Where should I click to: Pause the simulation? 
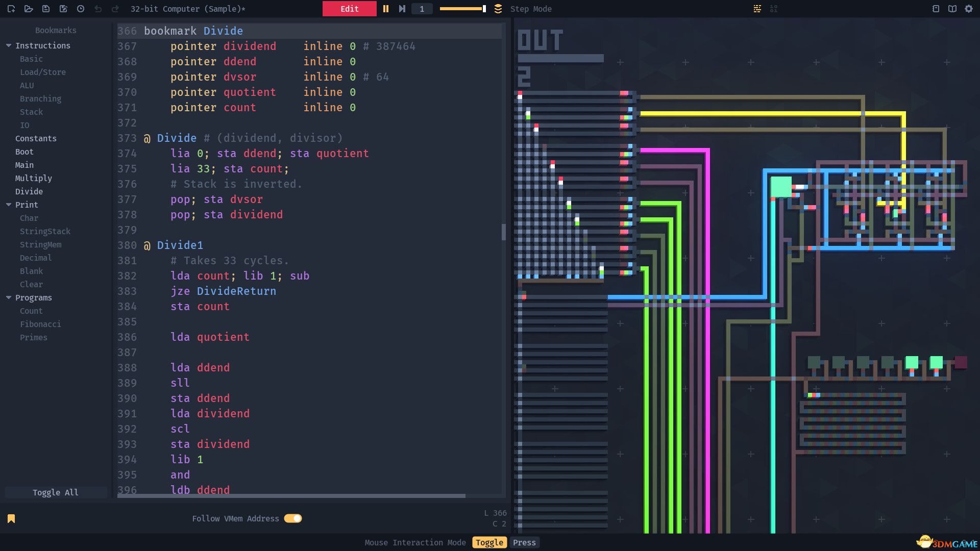tap(386, 9)
